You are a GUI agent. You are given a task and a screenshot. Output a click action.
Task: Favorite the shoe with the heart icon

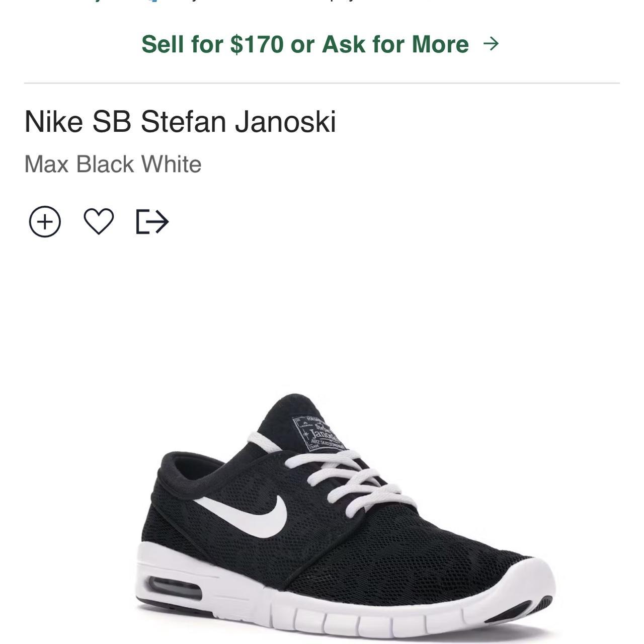pos(99,221)
